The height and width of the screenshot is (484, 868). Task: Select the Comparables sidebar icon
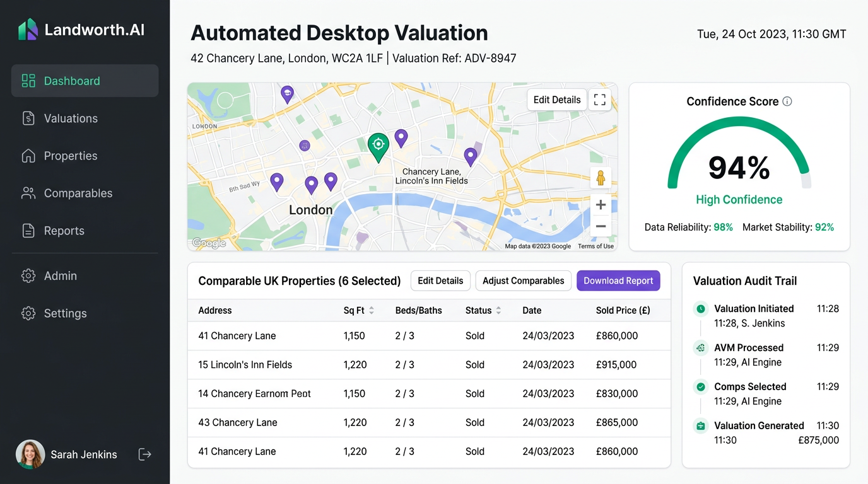28,193
